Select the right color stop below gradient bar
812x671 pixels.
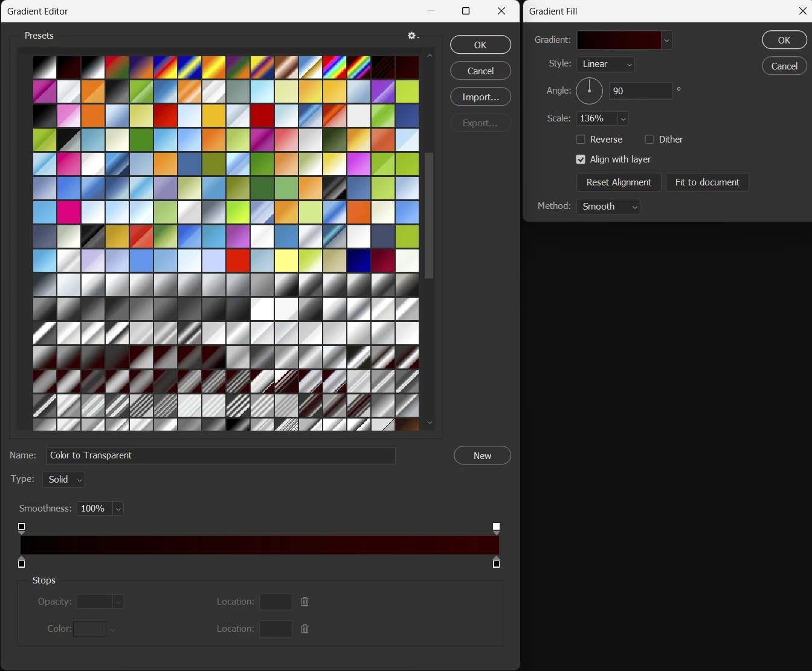(497, 562)
